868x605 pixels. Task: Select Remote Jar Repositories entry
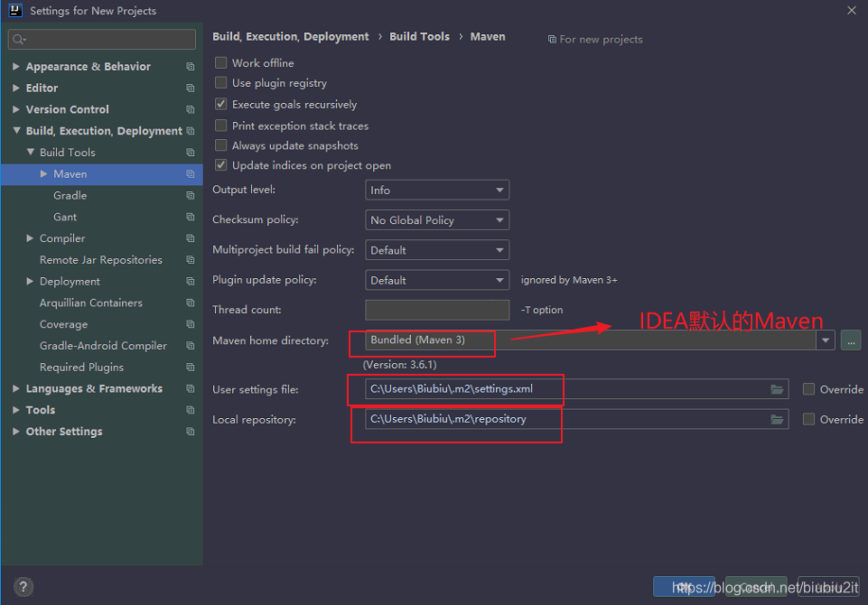(101, 259)
